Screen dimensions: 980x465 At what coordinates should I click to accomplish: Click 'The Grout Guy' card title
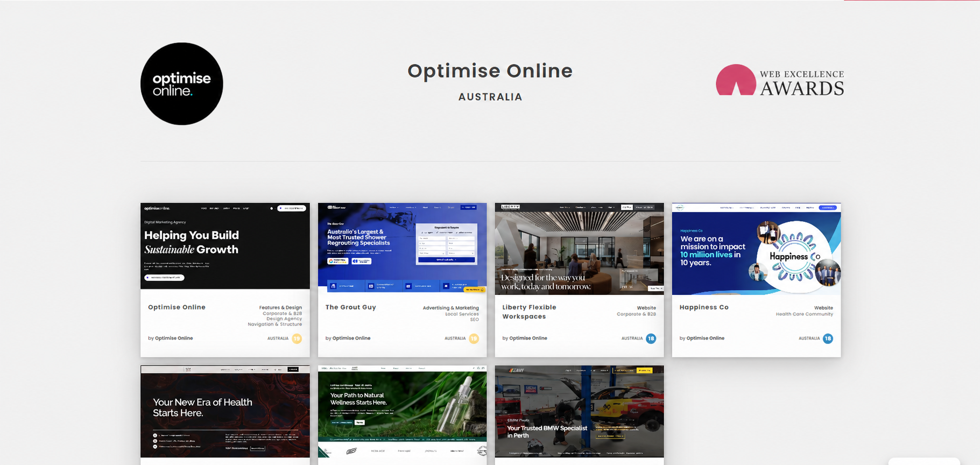tap(350, 307)
